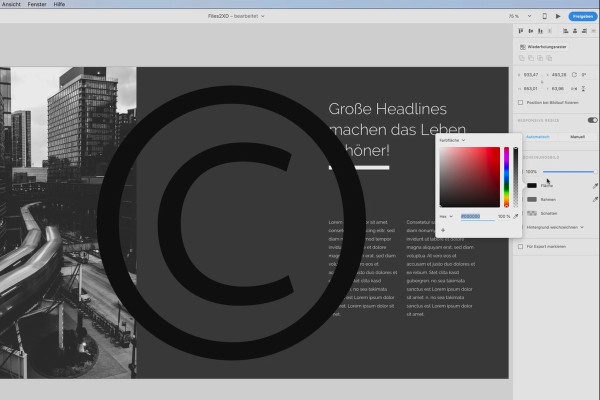The height and width of the screenshot is (400, 600).
Task: Align selection to left edge
Action: pos(566,31)
